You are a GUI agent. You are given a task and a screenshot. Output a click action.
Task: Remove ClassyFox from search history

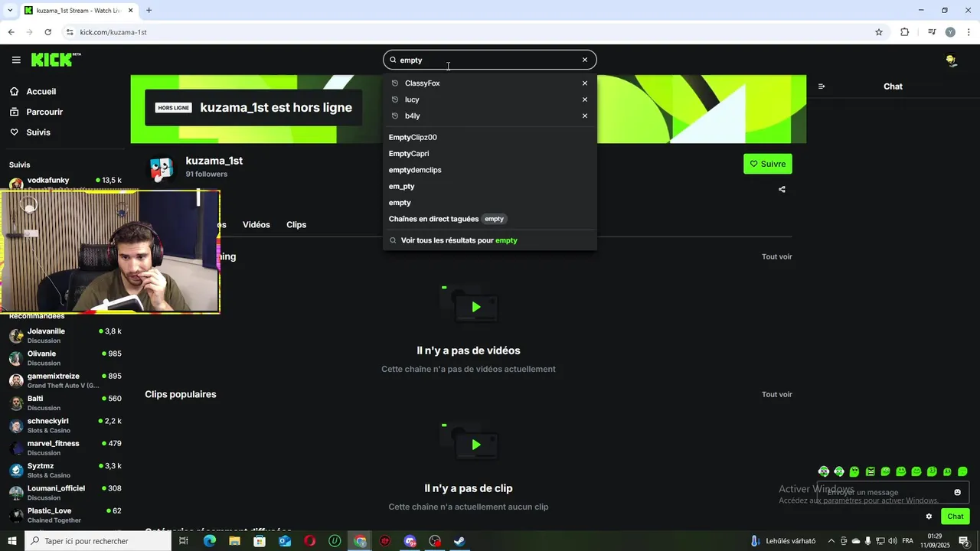click(x=585, y=83)
